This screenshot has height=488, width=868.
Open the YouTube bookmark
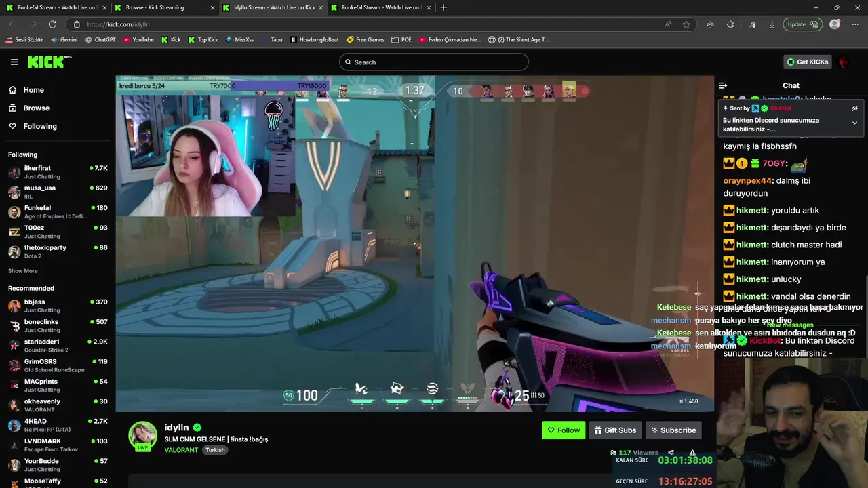138,40
